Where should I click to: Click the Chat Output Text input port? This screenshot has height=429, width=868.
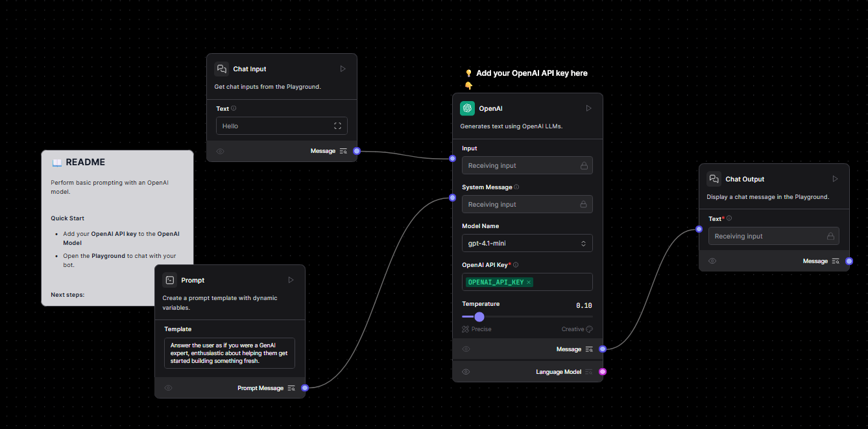point(699,229)
